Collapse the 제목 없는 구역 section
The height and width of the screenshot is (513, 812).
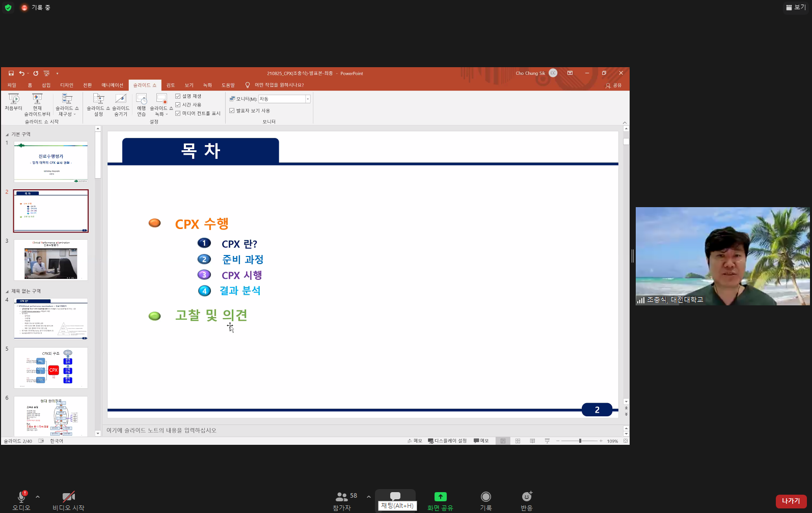click(x=7, y=291)
